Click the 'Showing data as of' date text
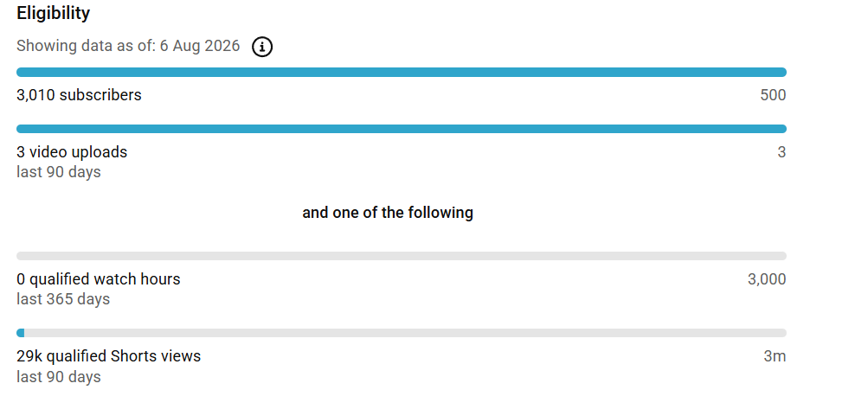 tap(128, 46)
